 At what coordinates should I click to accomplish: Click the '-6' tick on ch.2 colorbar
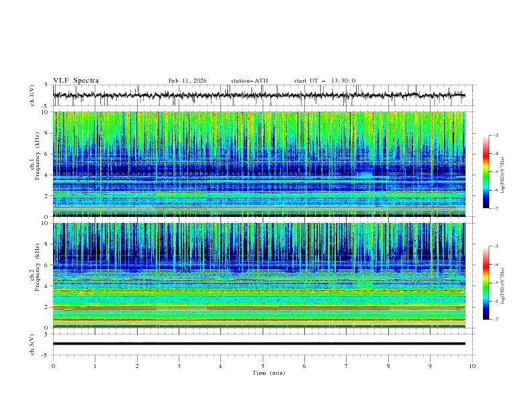pyautogui.click(x=495, y=301)
